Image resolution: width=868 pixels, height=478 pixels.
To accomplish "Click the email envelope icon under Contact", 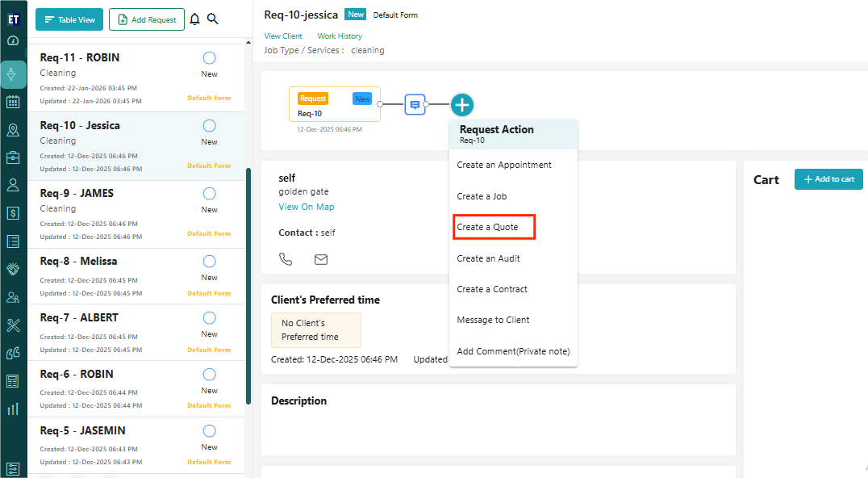I will [321, 259].
